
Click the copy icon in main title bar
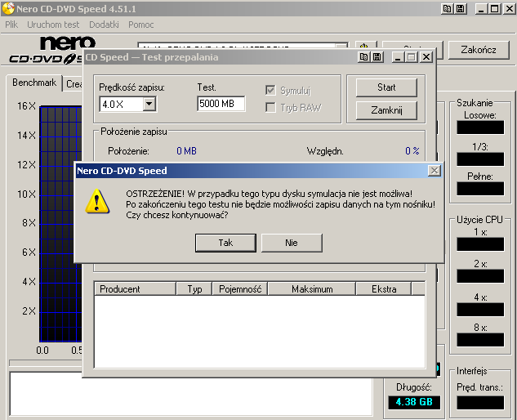(x=447, y=9)
